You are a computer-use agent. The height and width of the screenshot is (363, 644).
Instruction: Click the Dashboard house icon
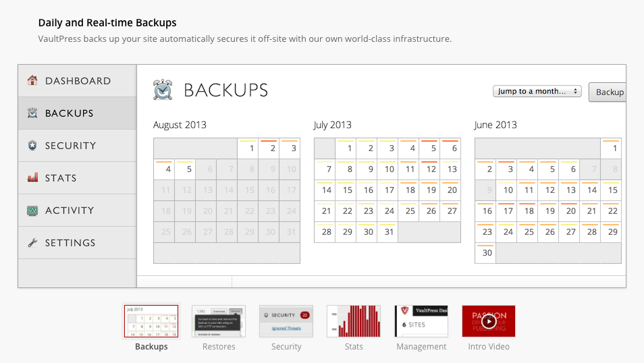coord(32,80)
